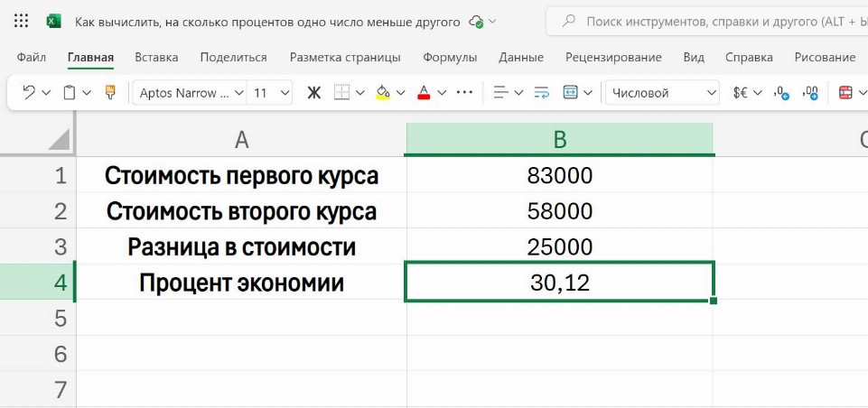Open the Числовой number format dropdown
The image size is (868, 408).
tap(664, 92)
